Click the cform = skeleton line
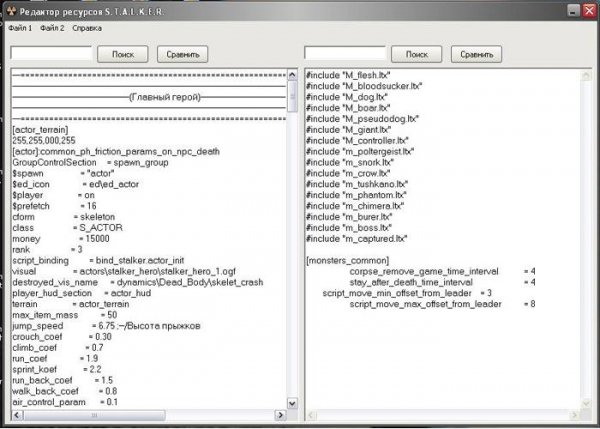600x429 pixels. pyautogui.click(x=64, y=217)
